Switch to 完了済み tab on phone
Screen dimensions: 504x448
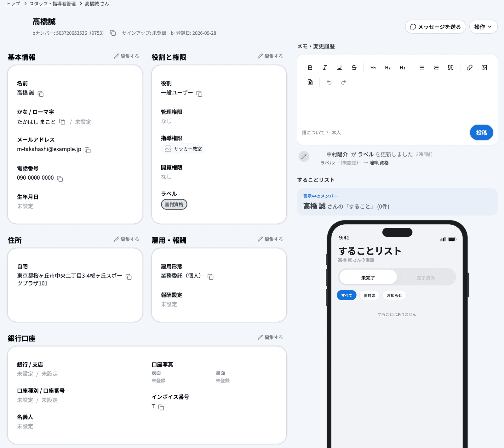(426, 278)
